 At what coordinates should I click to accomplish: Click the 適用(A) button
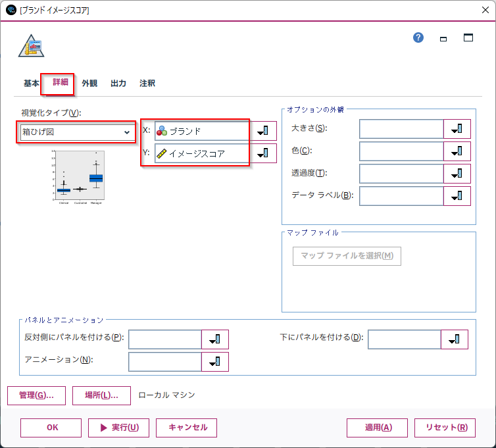[377, 428]
